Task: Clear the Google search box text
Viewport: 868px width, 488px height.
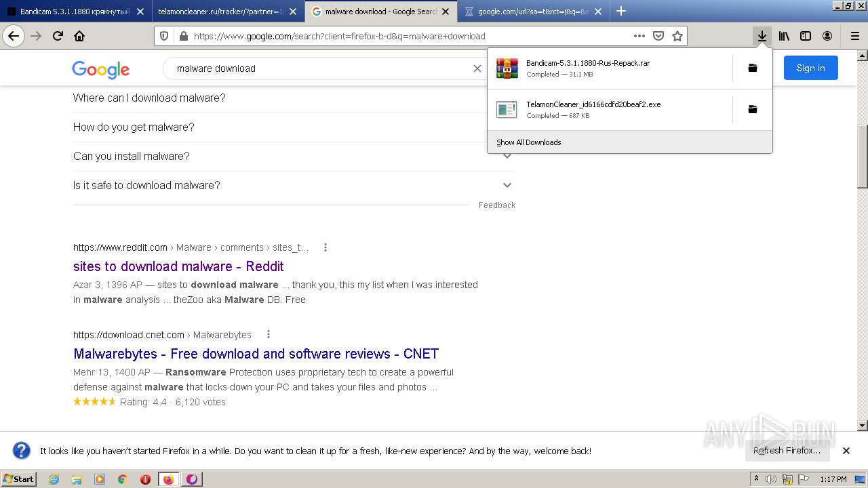Action: [x=477, y=68]
